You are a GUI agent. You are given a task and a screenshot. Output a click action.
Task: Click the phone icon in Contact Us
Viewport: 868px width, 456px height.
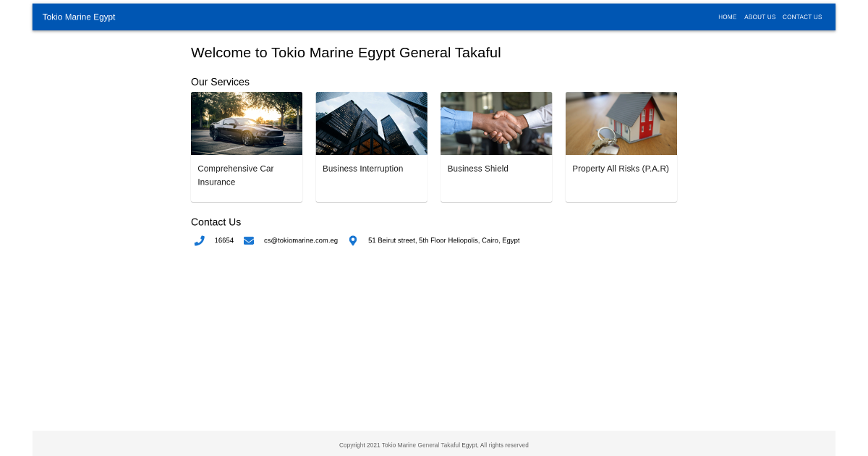(200, 240)
